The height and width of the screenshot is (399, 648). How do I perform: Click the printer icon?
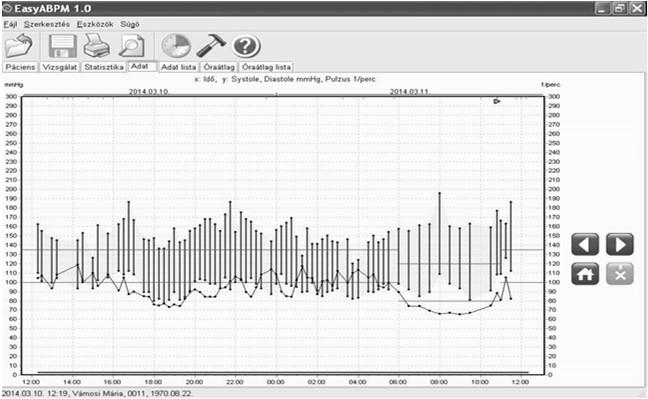coord(97,45)
